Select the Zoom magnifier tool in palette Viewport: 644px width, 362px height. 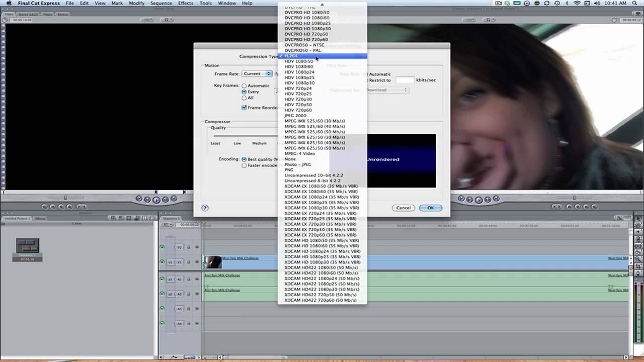tap(639, 259)
